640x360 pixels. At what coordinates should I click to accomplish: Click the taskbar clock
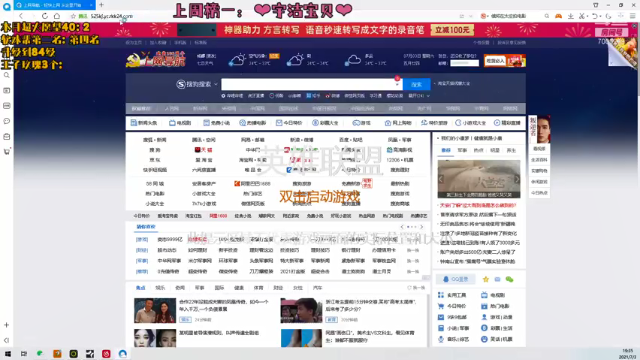coord(627,354)
